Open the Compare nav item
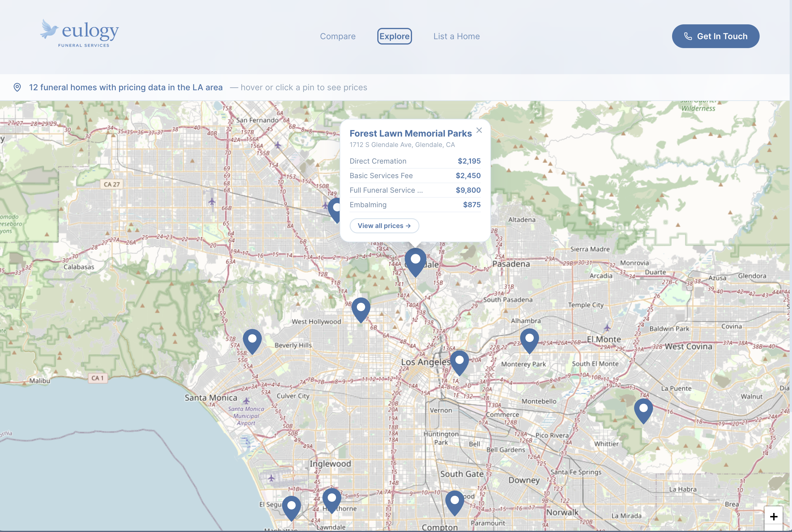Image resolution: width=792 pixels, height=532 pixels. coord(338,36)
